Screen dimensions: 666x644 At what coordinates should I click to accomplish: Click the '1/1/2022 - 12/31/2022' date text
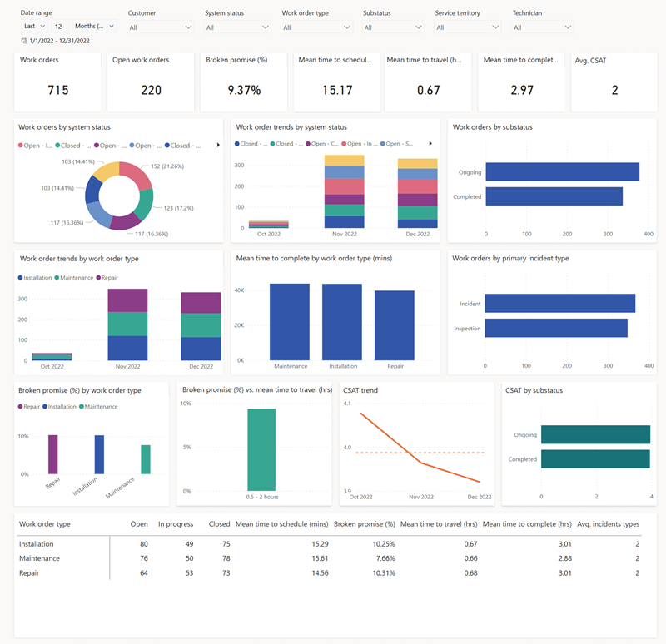(59, 41)
